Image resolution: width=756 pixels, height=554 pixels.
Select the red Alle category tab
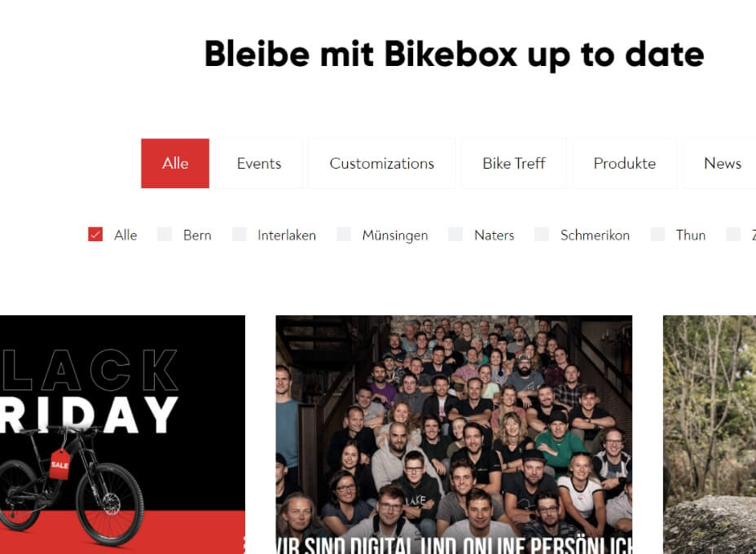point(175,164)
